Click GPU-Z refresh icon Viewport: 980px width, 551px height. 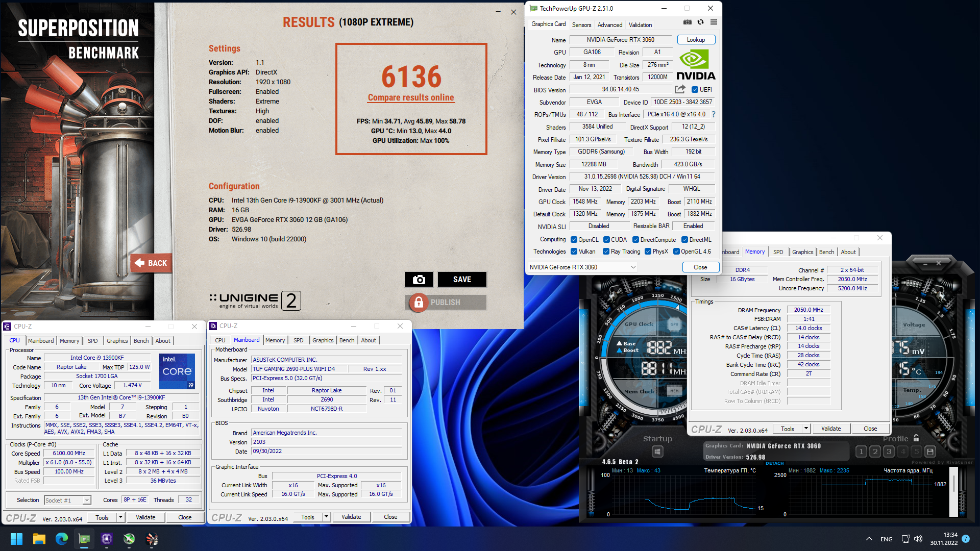point(700,22)
